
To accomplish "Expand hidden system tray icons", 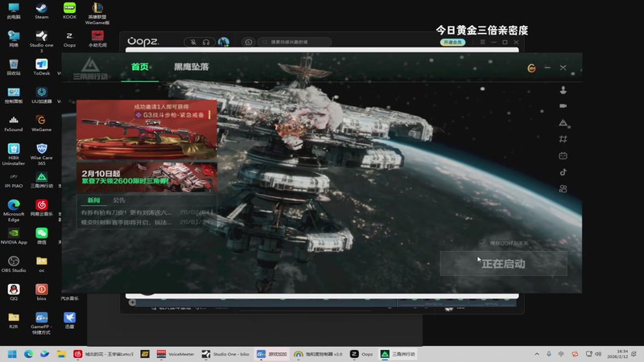I will tap(537, 354).
